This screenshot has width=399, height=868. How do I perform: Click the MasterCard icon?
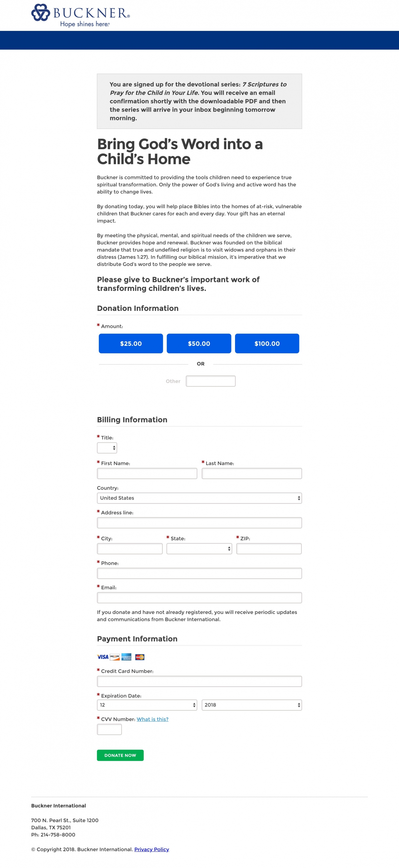[x=140, y=657]
